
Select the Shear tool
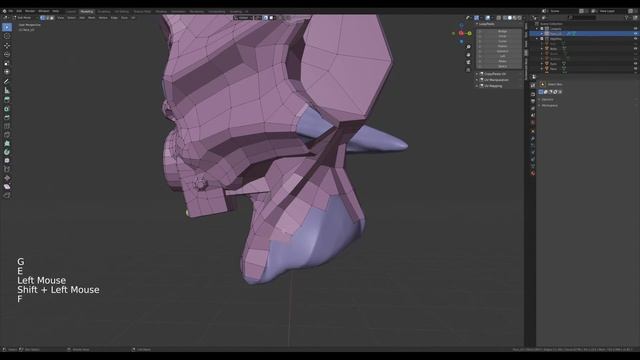pyautogui.click(x=7, y=187)
